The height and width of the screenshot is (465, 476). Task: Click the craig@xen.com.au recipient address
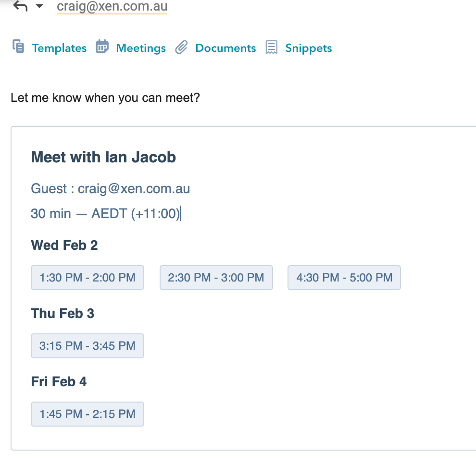click(112, 7)
